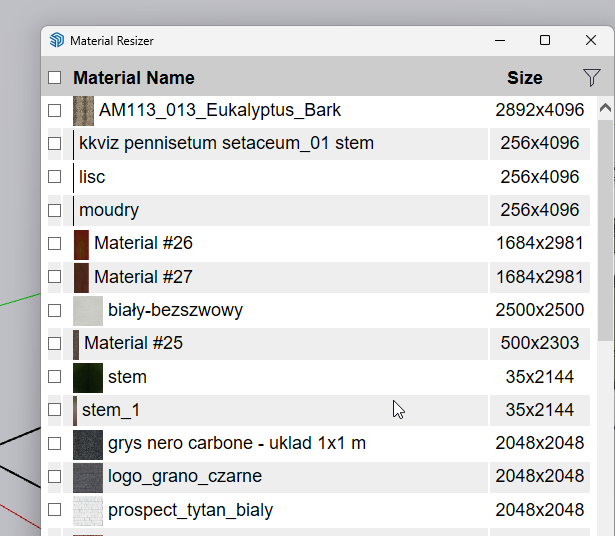This screenshot has width=615, height=536.
Task: Select the biały-bezszwowy name
Action: (175, 310)
